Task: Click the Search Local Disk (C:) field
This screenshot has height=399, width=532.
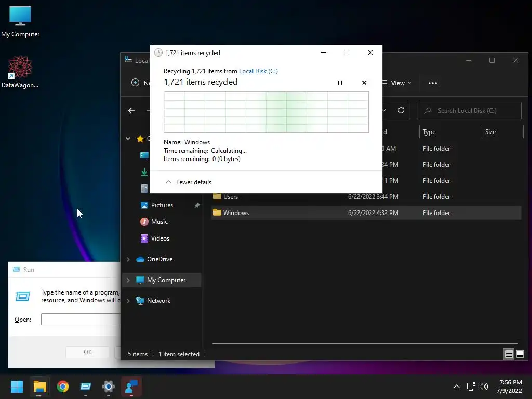Action: click(x=469, y=111)
